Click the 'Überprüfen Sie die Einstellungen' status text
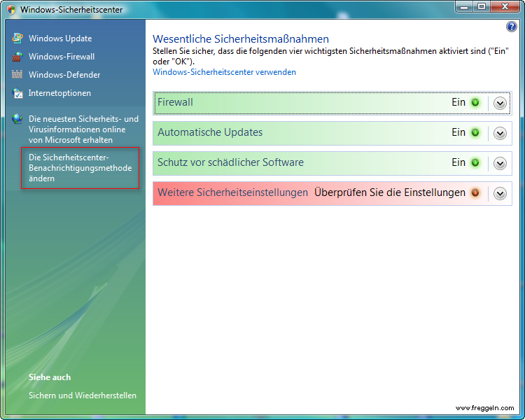Screen dimensions: 525x420 [390, 192]
